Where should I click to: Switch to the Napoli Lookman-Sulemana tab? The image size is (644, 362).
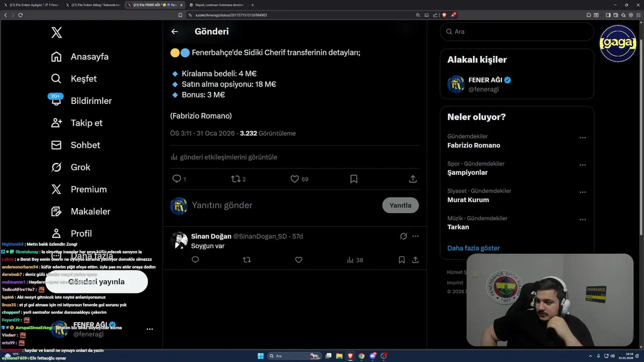[216, 5]
